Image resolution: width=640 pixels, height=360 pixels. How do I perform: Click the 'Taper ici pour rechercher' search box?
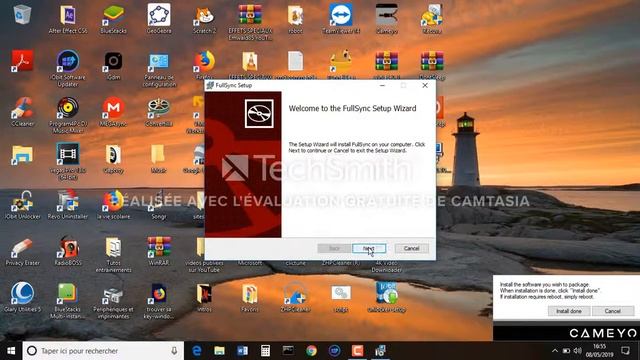point(103,351)
